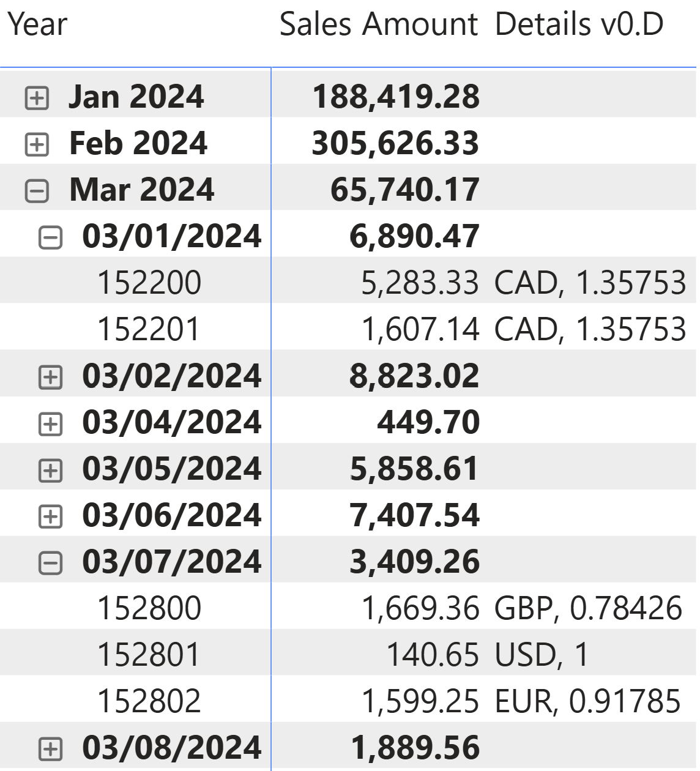The width and height of the screenshot is (700, 771).
Task: Expand the 03/02/2024 date group
Action: (50, 377)
